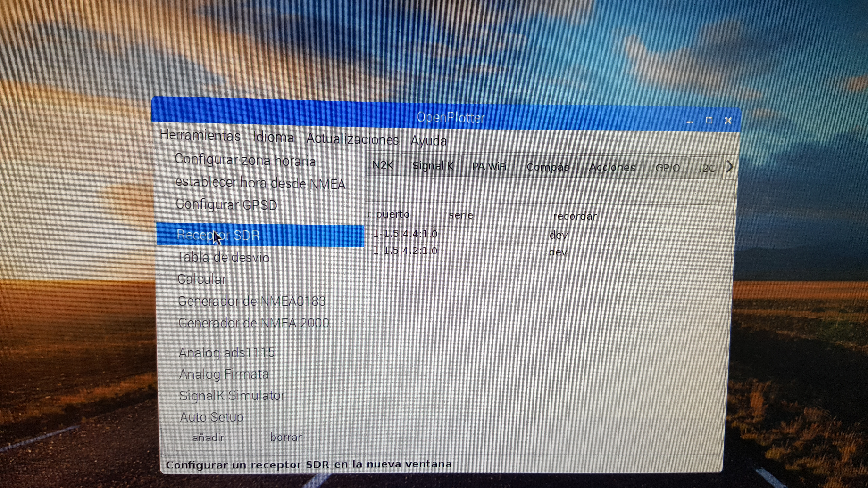
Task: Open the Herramientas menu
Action: tap(200, 135)
